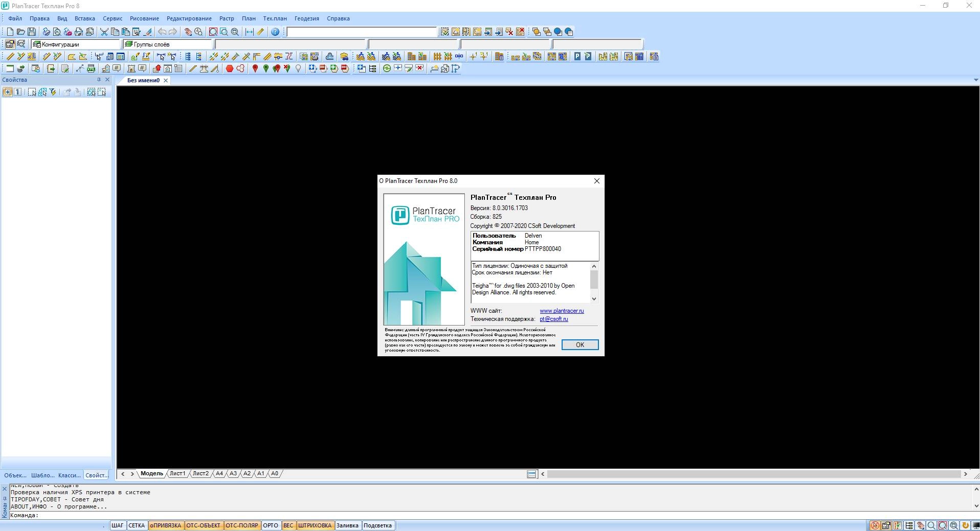Viewport: 980px width, 531px height.
Task: Click OK in the About dialog
Action: pos(580,345)
